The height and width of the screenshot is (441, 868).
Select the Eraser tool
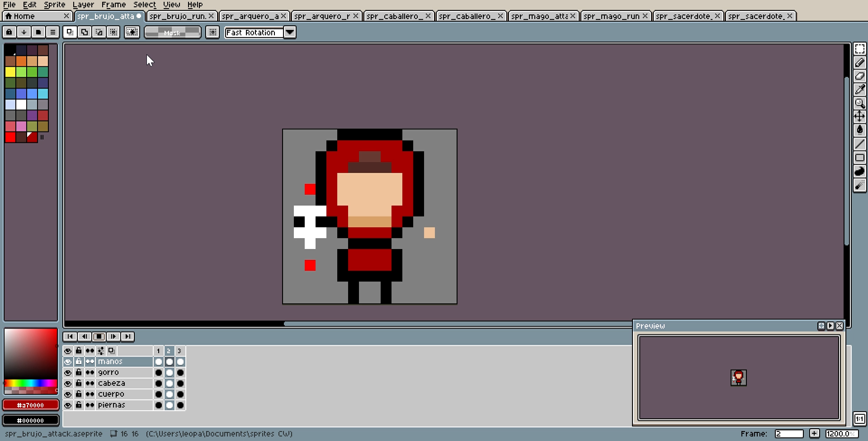859,76
